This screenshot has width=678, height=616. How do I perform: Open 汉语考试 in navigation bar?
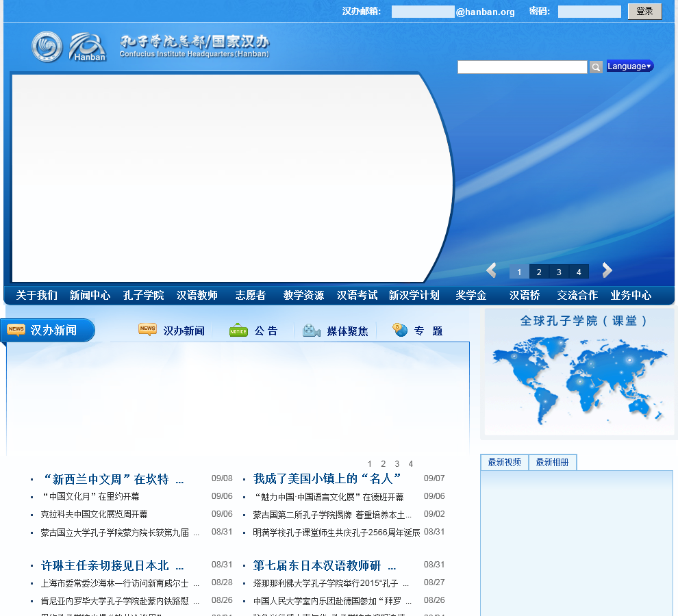[x=357, y=295]
